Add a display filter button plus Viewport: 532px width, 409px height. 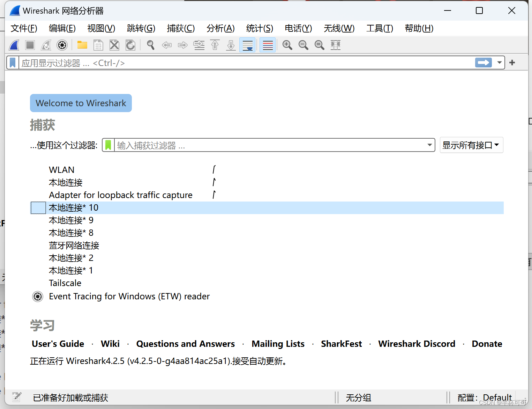click(x=512, y=63)
